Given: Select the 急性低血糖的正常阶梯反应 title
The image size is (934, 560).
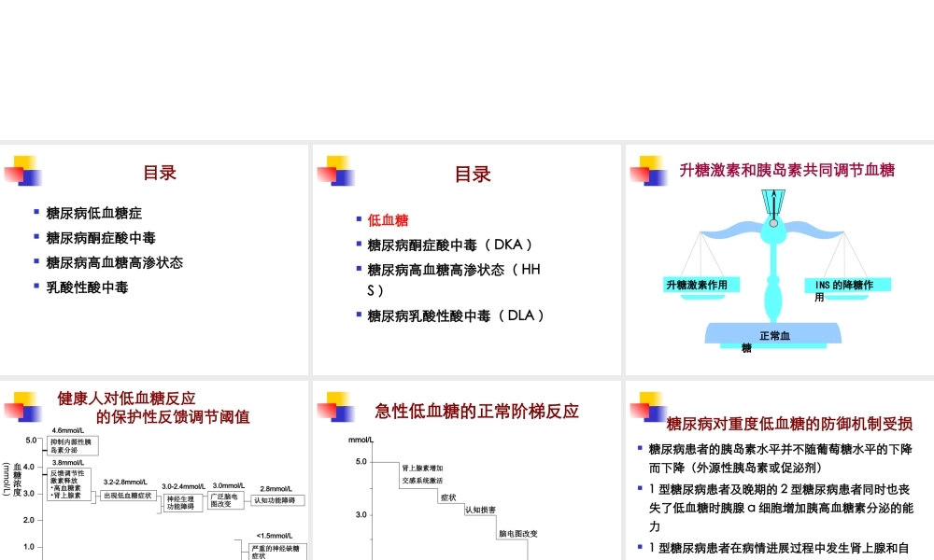Looking at the screenshot, I should (478, 411).
